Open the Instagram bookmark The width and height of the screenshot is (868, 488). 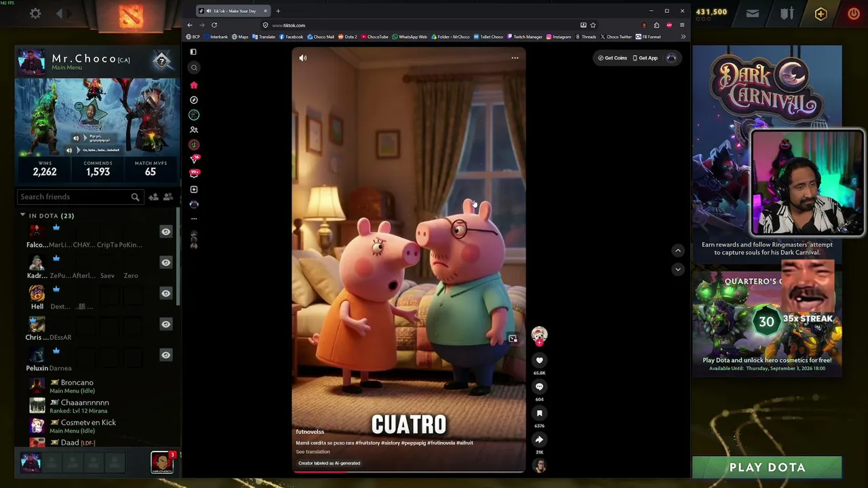click(559, 37)
